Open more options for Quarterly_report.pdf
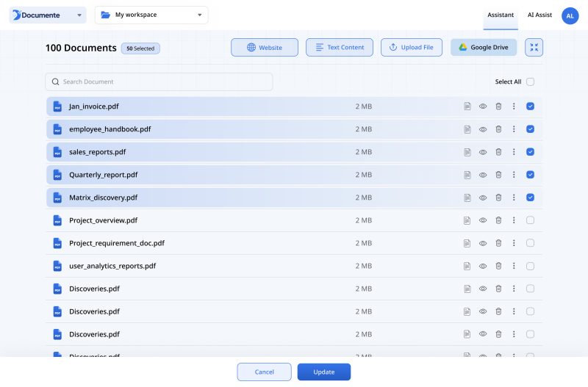 click(514, 175)
